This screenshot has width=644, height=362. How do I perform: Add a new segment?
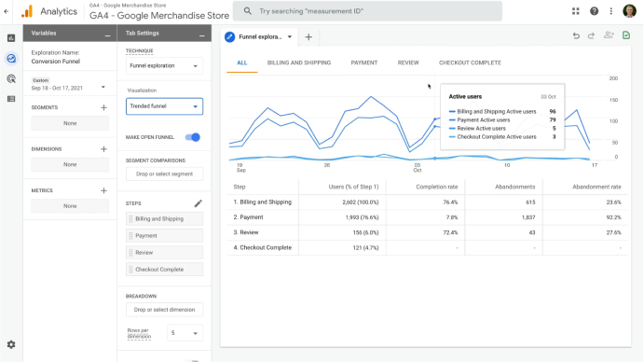coord(103,107)
